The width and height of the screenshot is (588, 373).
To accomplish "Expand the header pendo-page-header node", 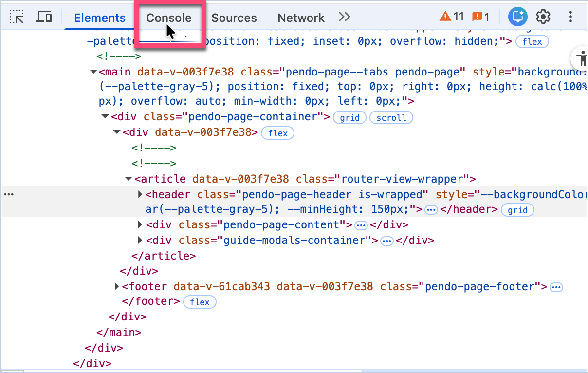I will (x=140, y=195).
